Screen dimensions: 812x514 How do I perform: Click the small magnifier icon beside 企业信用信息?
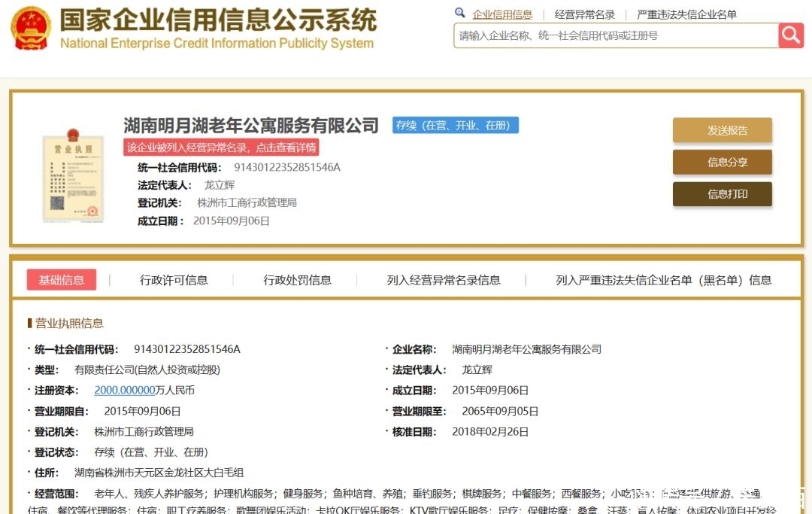pyautogui.click(x=460, y=14)
